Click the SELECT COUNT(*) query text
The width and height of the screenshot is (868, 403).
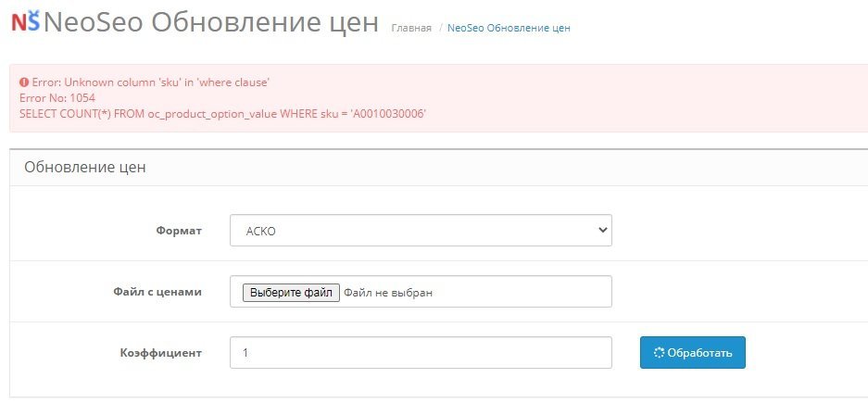click(222, 114)
